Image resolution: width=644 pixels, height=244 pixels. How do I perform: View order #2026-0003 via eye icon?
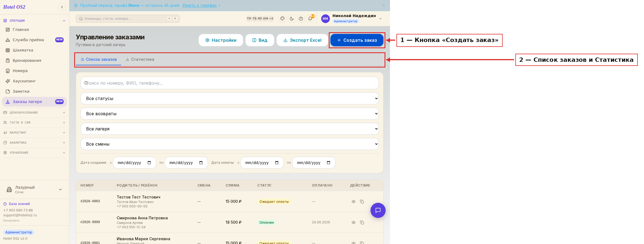(x=353, y=202)
